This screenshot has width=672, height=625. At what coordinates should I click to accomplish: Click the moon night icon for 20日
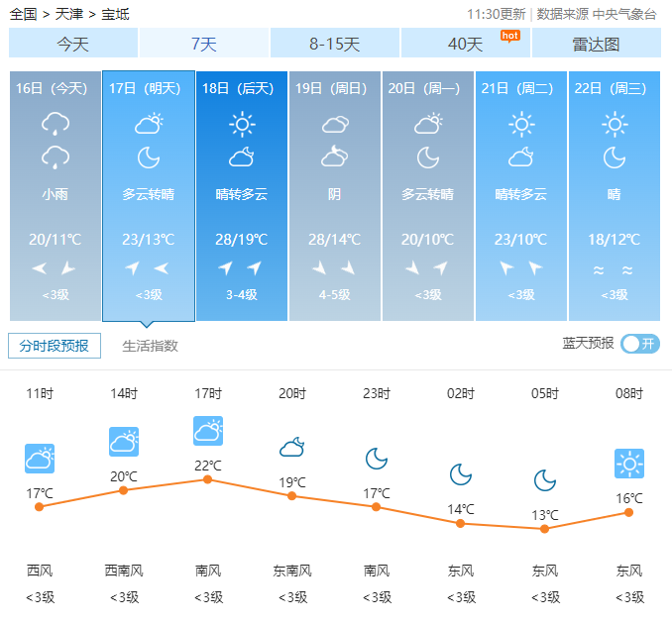(x=428, y=157)
